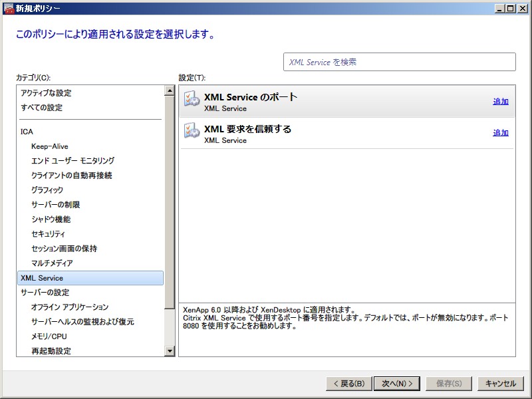The height and width of the screenshot is (399, 532).
Task: Click the キャンセル button
Action: coord(500,384)
